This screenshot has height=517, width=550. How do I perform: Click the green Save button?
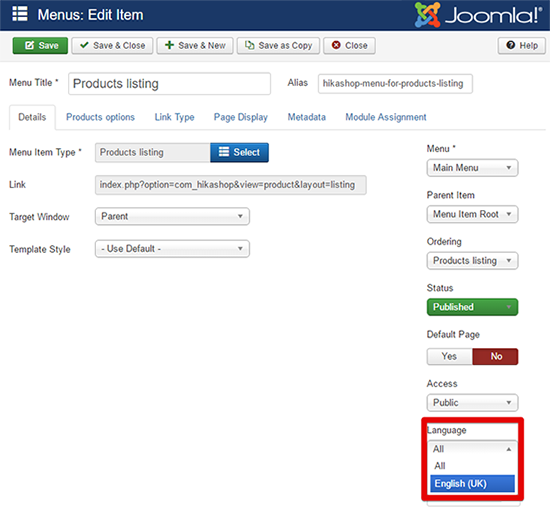(40, 46)
